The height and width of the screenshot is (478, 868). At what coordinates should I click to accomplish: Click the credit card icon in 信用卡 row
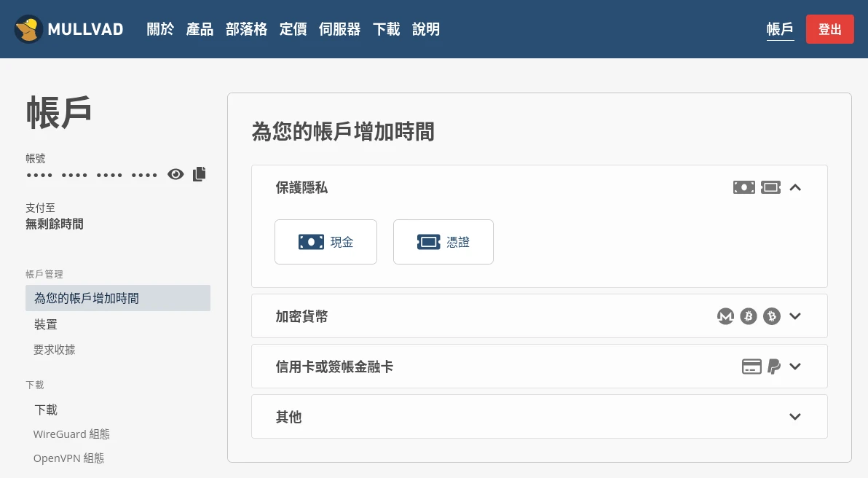point(751,367)
